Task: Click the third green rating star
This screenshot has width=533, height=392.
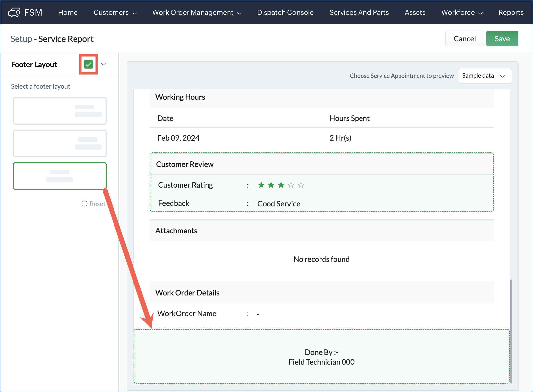Action: pos(281,185)
